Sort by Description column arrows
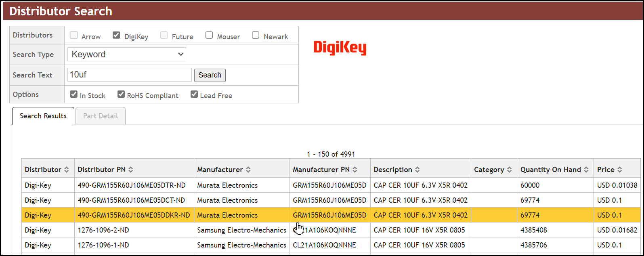The image size is (644, 256). tap(417, 170)
